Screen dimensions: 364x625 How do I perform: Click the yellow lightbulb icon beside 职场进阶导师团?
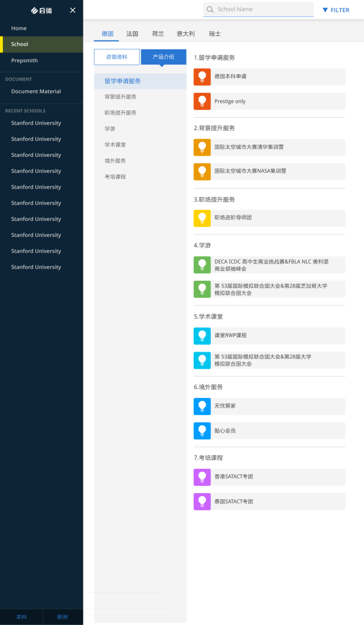click(202, 219)
